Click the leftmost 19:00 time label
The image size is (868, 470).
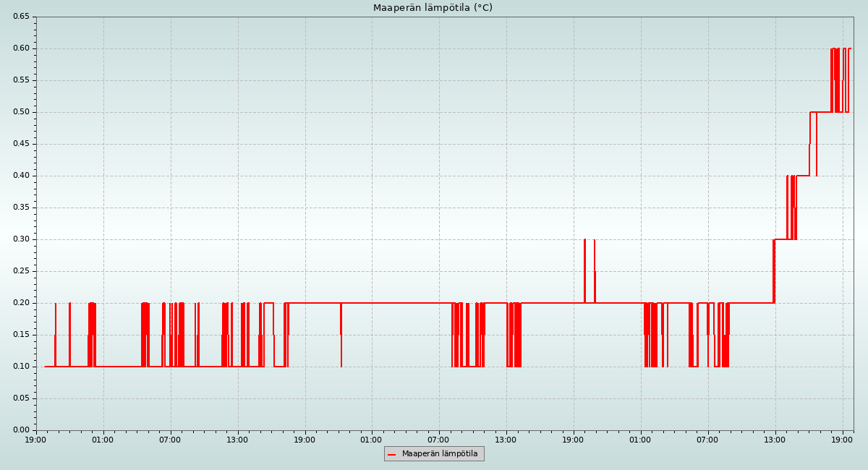(36, 439)
